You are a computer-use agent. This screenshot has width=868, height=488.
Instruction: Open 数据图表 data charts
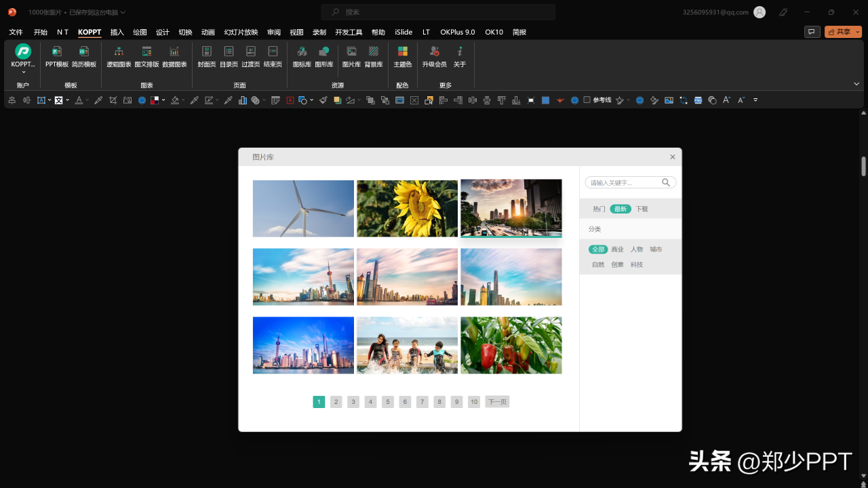tap(174, 56)
